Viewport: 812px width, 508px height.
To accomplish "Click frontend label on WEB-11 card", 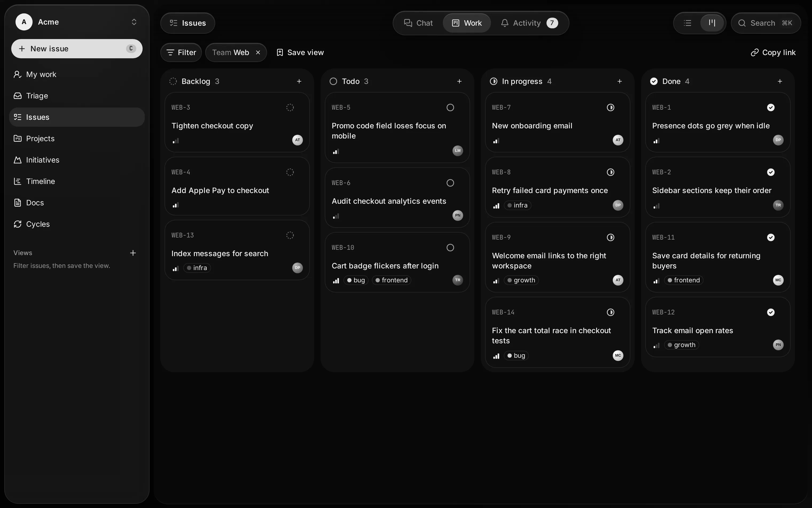I will point(684,280).
